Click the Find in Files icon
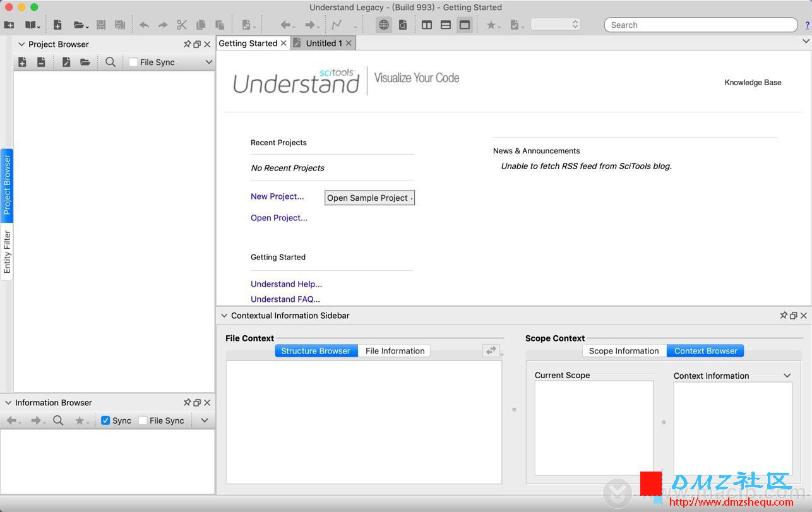 point(403,25)
